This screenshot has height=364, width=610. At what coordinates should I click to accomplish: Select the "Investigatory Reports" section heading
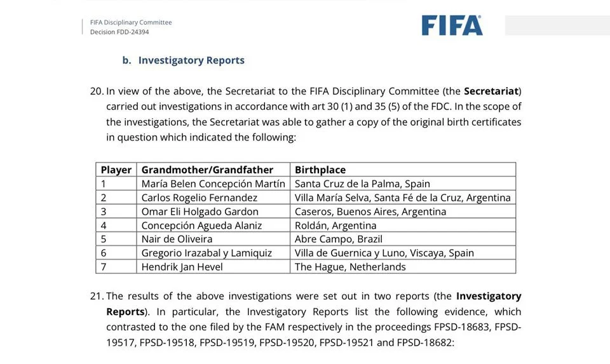tap(191, 60)
